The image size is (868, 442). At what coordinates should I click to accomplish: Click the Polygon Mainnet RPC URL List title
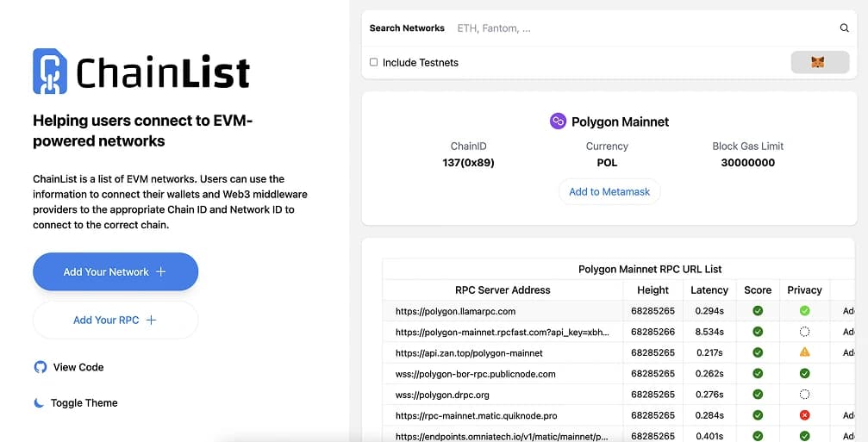[650, 269]
